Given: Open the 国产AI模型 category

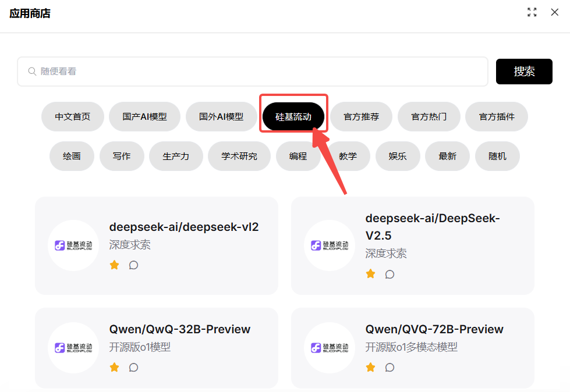Looking at the screenshot, I should pos(144,116).
